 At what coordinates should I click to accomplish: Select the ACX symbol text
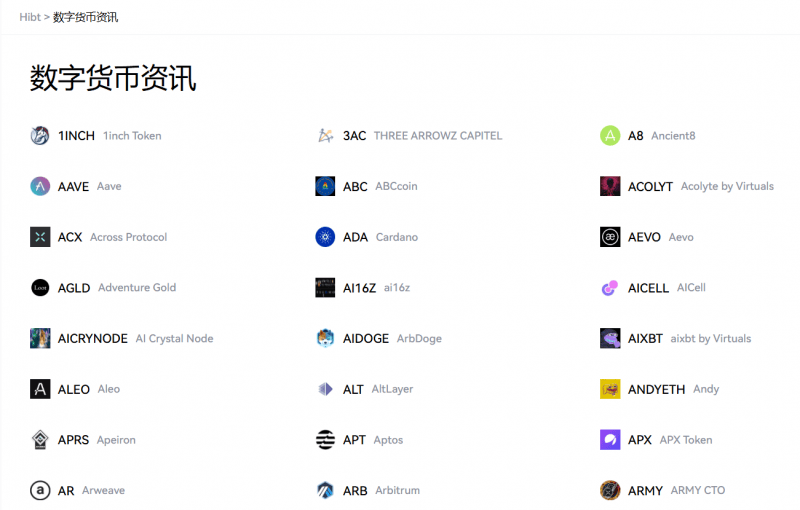[70, 237]
